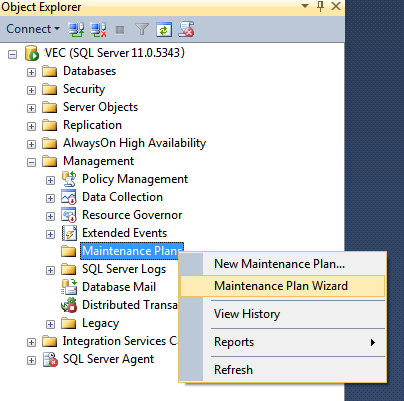The image size is (404, 401).
Task: Expand AlwaysOn High Availability folder
Action: coord(31,144)
